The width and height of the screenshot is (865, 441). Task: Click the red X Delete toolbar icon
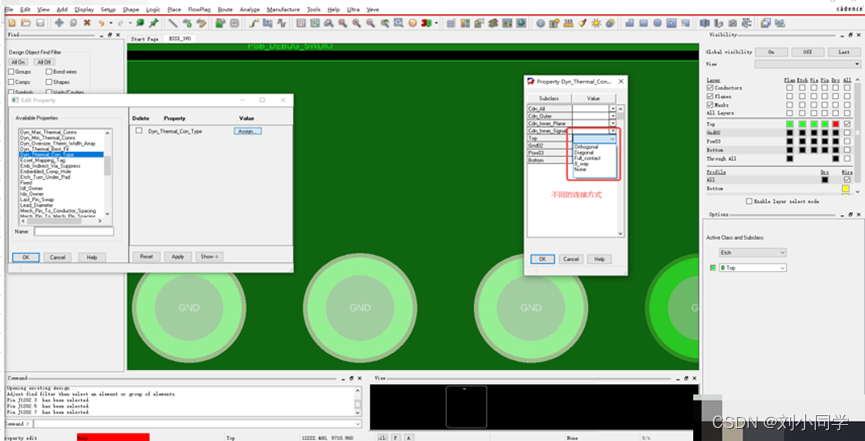coord(87,23)
